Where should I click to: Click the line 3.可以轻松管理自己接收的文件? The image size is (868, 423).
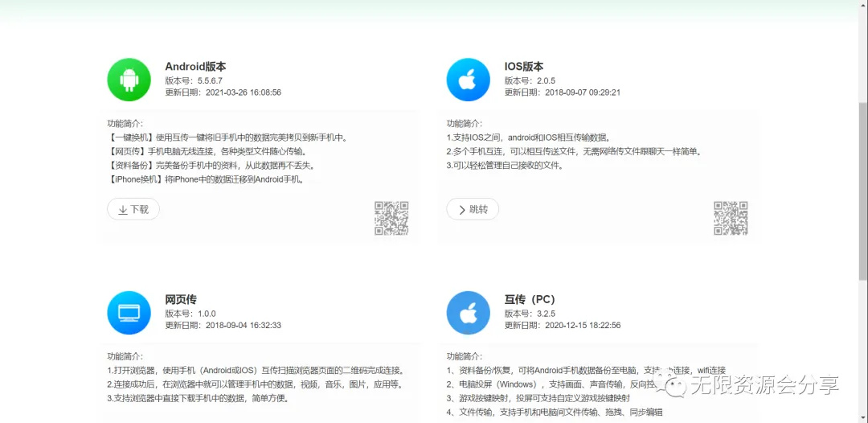tap(506, 166)
